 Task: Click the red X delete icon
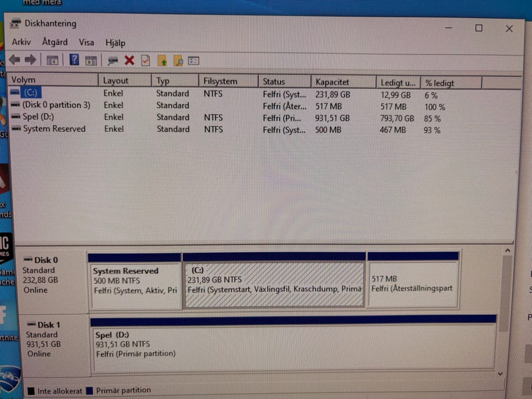point(129,60)
